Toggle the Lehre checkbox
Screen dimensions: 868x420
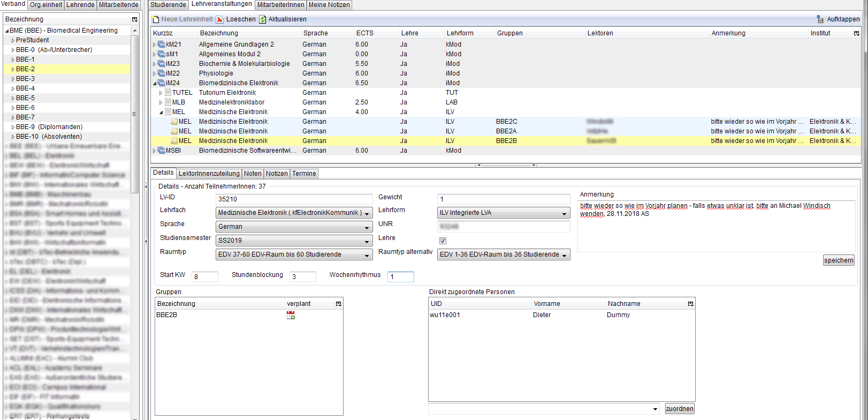click(443, 241)
